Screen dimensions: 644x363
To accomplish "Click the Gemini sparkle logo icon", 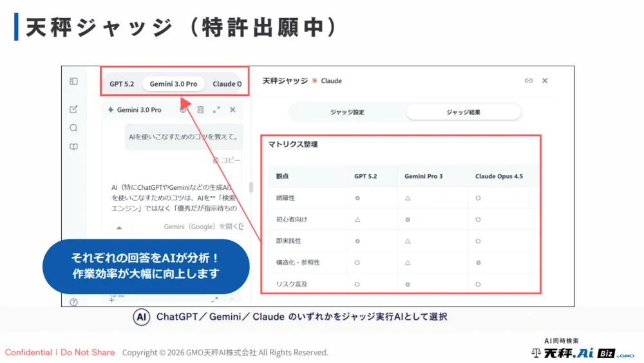I will (111, 109).
